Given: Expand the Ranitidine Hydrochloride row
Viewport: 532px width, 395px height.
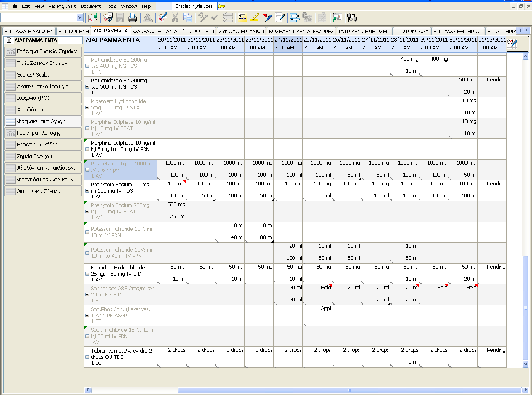Looking at the screenshot, I should click(x=87, y=274).
